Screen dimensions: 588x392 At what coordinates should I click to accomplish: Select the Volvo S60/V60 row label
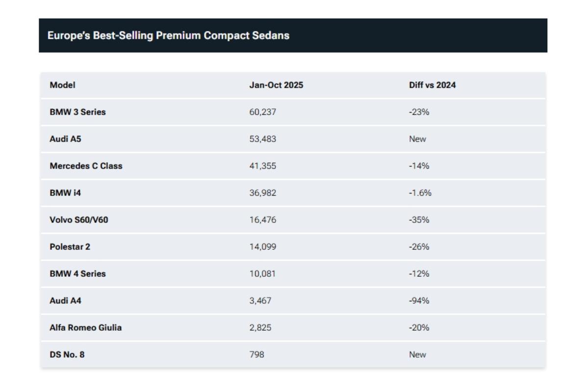79,220
